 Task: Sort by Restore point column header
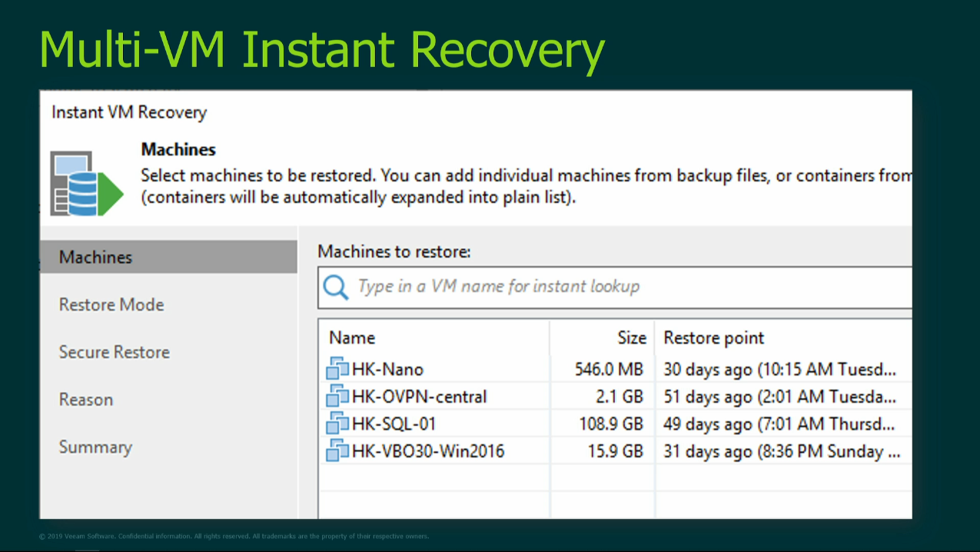[x=714, y=338]
